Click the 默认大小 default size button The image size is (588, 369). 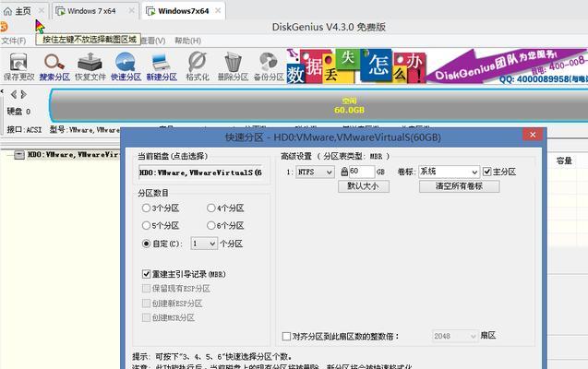tap(364, 186)
